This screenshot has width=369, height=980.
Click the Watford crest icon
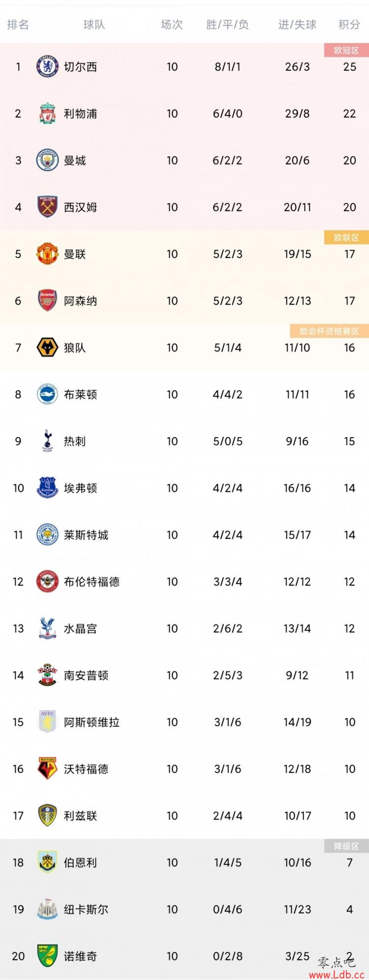coord(48,768)
